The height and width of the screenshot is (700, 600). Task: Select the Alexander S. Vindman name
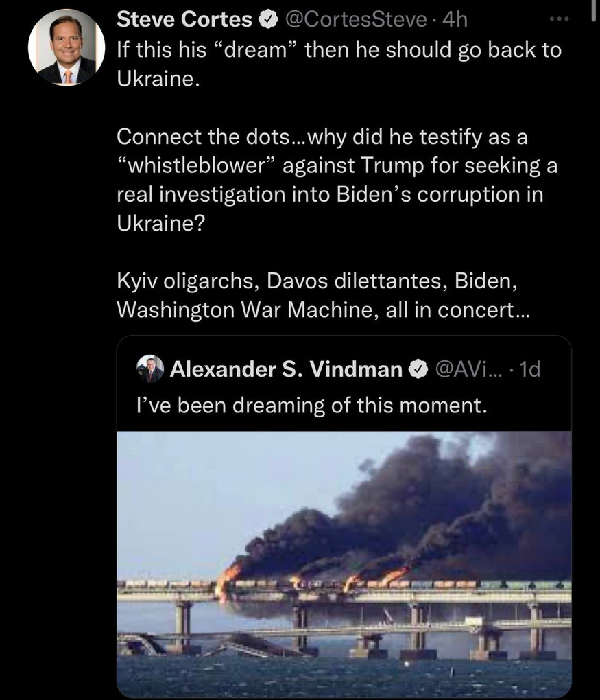coord(285,369)
